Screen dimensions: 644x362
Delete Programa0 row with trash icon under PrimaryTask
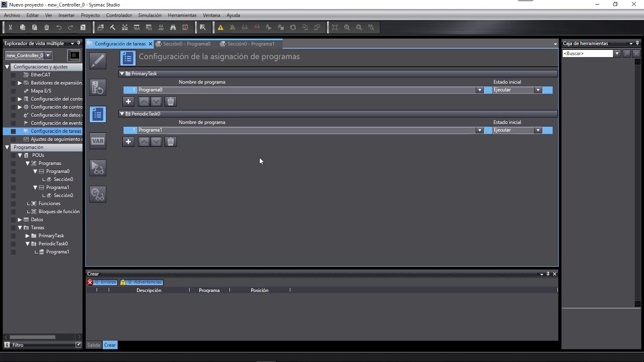click(171, 102)
